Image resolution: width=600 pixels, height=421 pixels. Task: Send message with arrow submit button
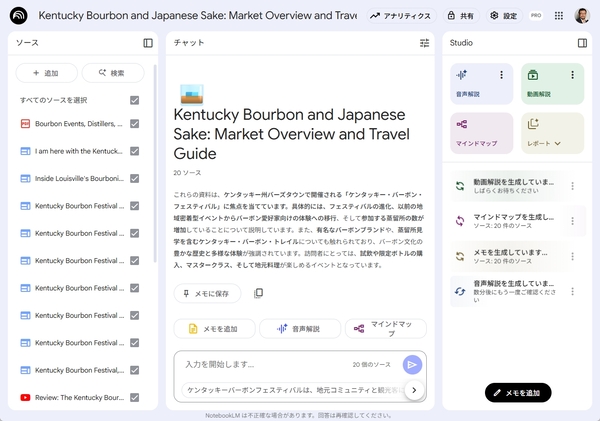[412, 365]
